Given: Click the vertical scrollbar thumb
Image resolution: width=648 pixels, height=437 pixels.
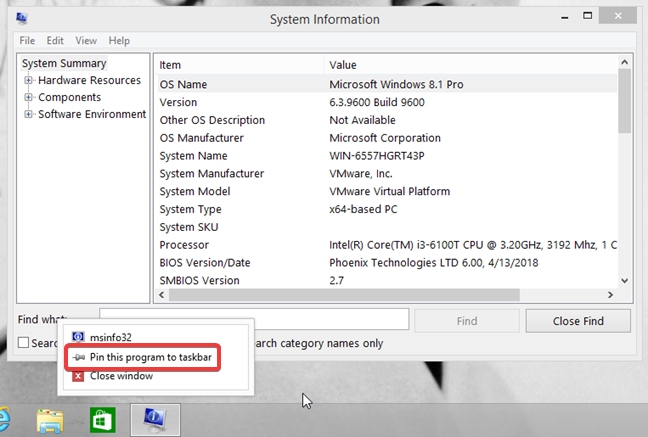Looking at the screenshot, I should (x=624, y=101).
